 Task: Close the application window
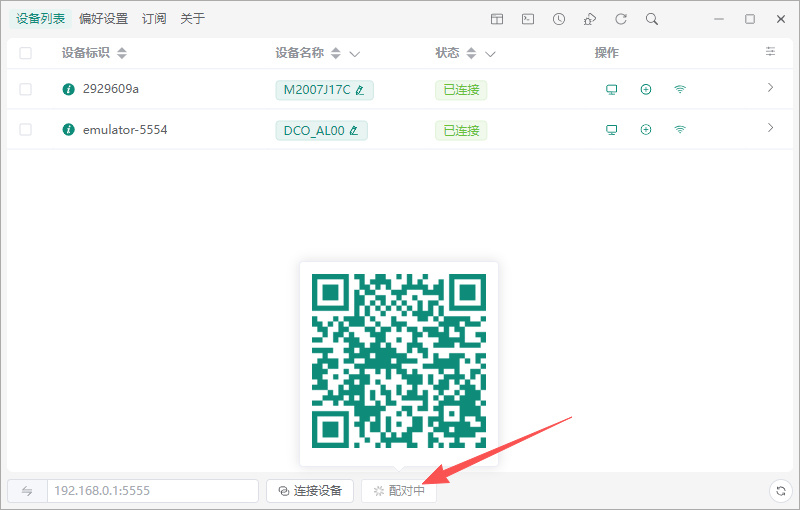781,19
